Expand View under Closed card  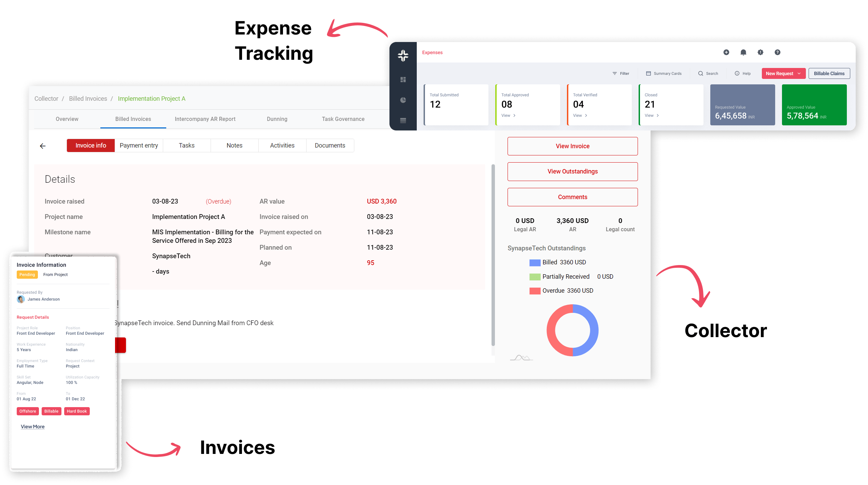(x=652, y=115)
